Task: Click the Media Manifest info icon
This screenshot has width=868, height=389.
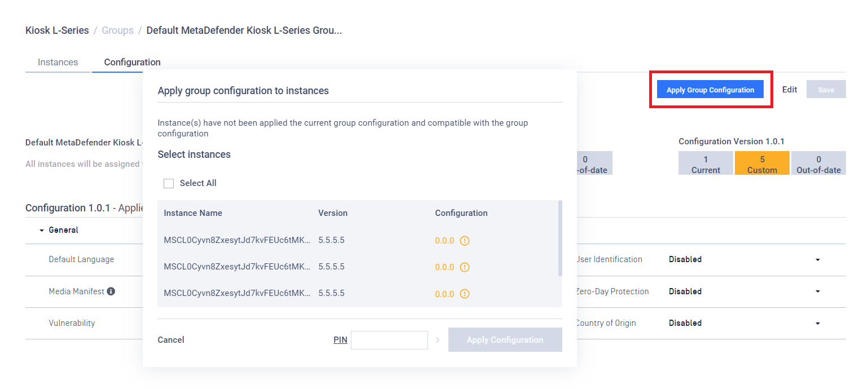Action: (x=111, y=291)
